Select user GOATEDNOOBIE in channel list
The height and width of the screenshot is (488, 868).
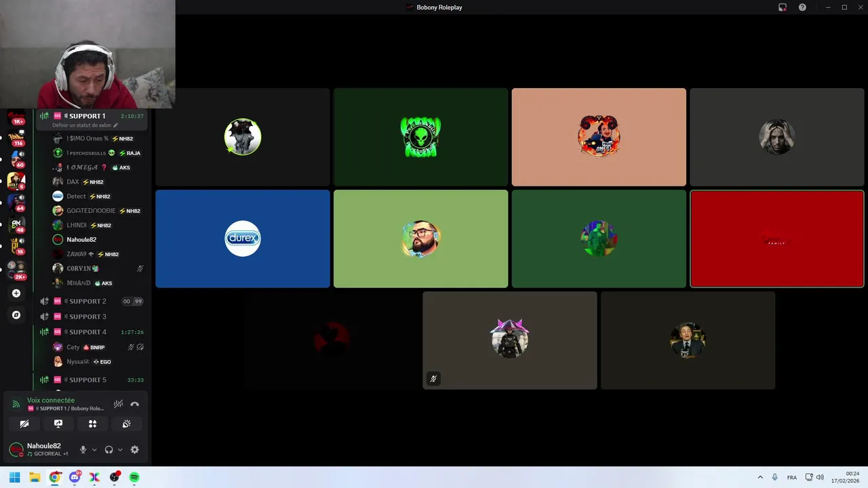[x=98, y=211]
